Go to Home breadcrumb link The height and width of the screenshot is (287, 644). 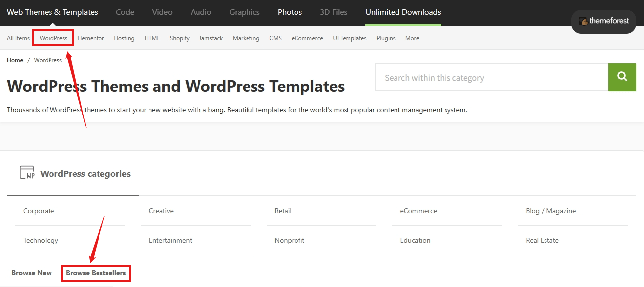pos(15,60)
